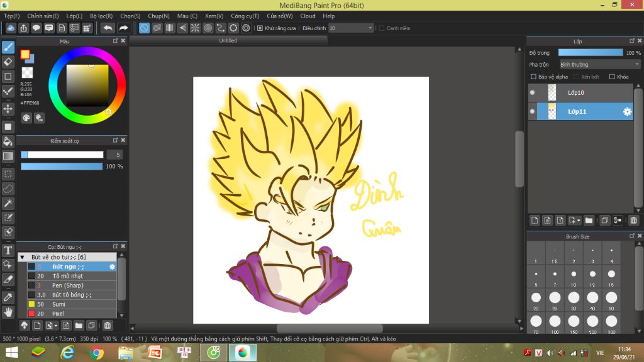Select the Move tool
The width and height of the screenshot is (644, 362).
[x=8, y=109]
